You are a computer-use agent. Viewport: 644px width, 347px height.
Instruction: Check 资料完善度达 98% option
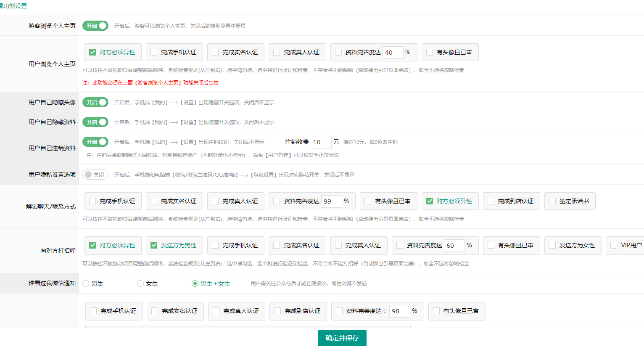(x=339, y=311)
